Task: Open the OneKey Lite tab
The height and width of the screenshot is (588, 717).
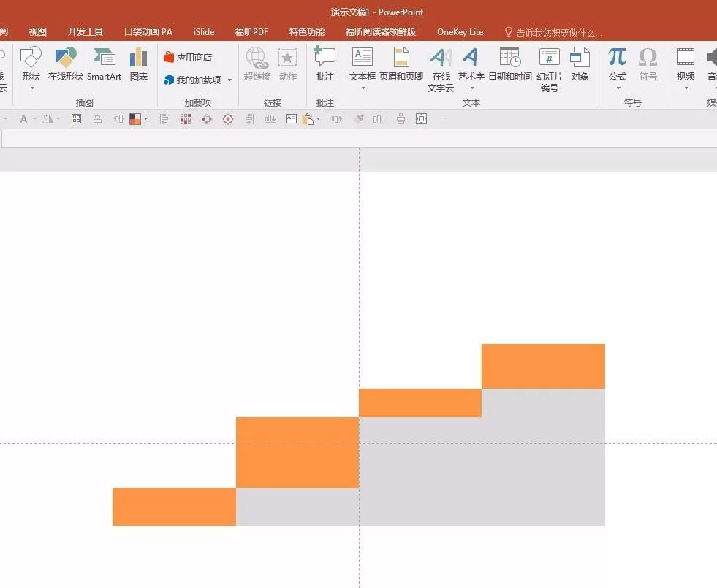Action: (460, 32)
